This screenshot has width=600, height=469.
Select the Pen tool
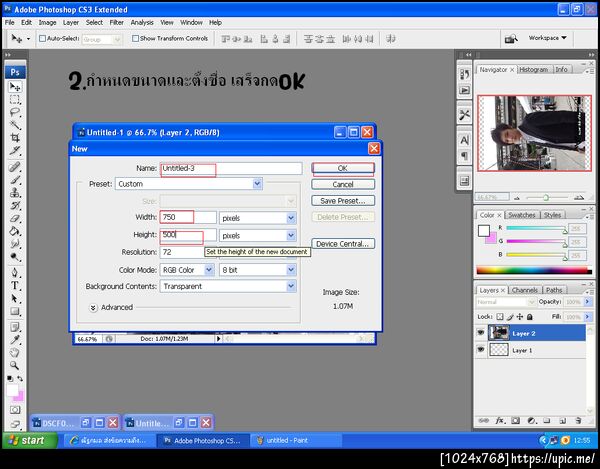(x=15, y=272)
